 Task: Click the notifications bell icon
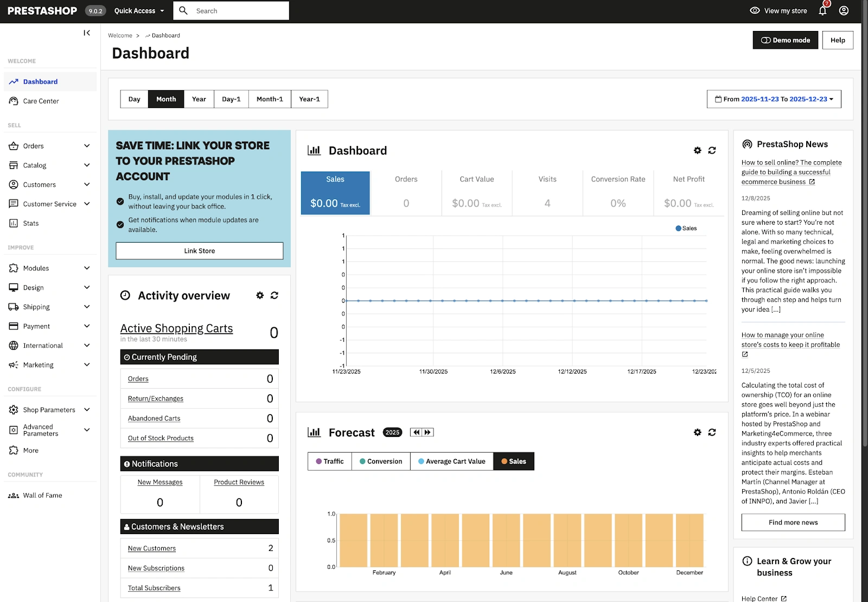click(822, 11)
